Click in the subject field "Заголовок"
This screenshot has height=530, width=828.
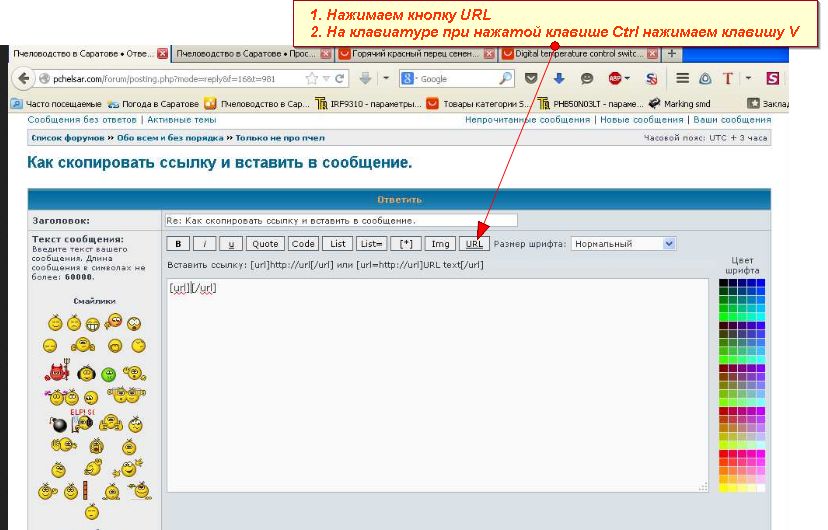coord(341,220)
